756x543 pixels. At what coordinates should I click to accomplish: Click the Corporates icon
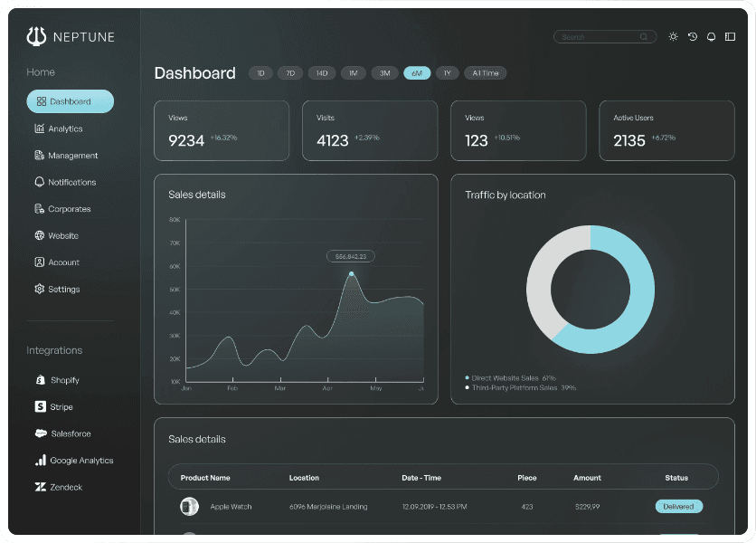[40, 208]
